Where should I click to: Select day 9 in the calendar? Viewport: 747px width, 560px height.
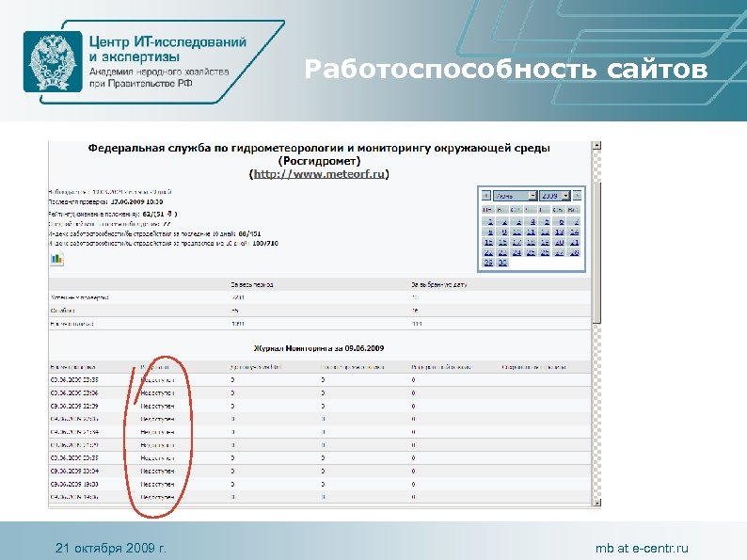point(503,232)
